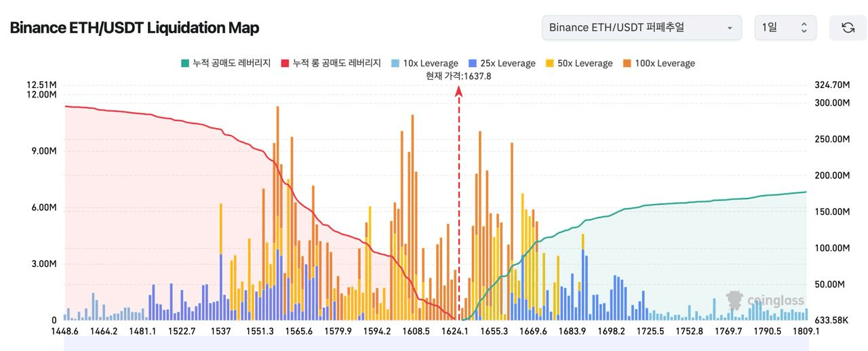Click the dropdown arrow in pair selector

(730, 28)
